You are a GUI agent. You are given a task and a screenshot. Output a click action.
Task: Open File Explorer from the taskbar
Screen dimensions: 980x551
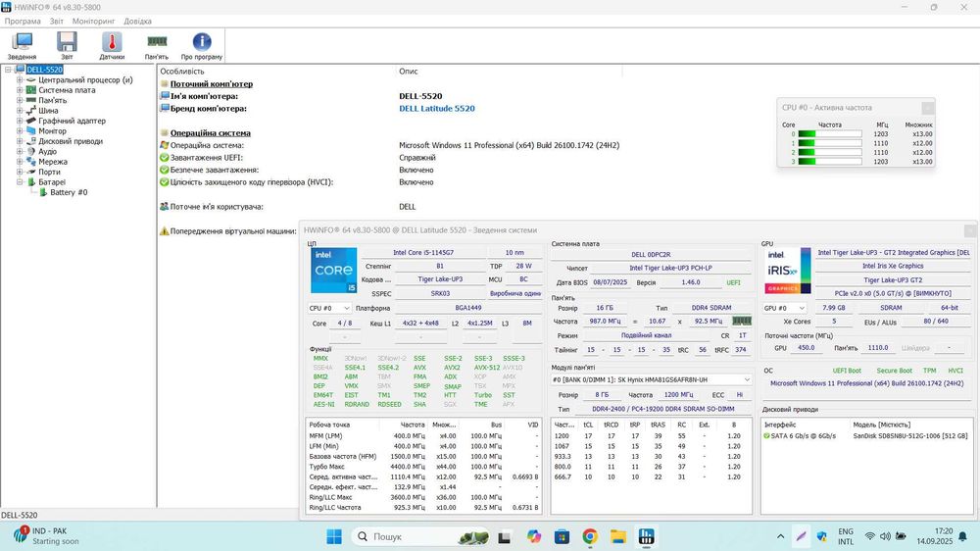coord(618,536)
